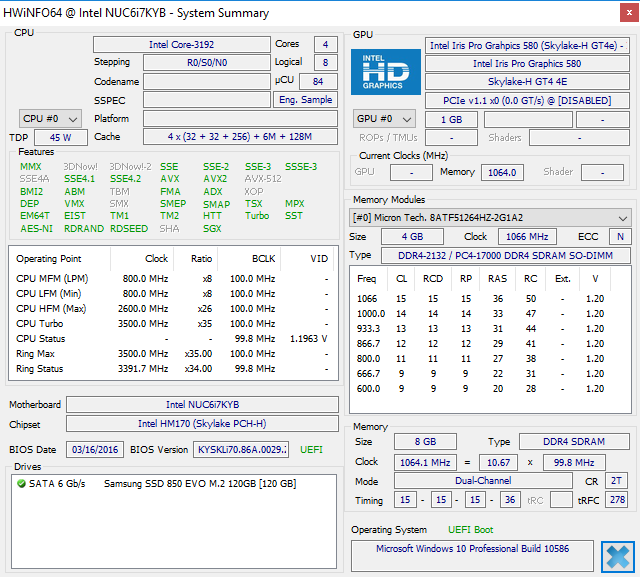Screen dimensions: 640x577
Task: Click the AES-NI feature label
Action: pyautogui.click(x=36, y=229)
